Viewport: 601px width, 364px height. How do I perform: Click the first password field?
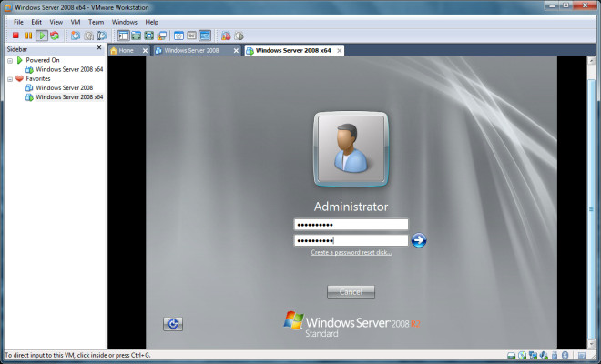tap(351, 225)
